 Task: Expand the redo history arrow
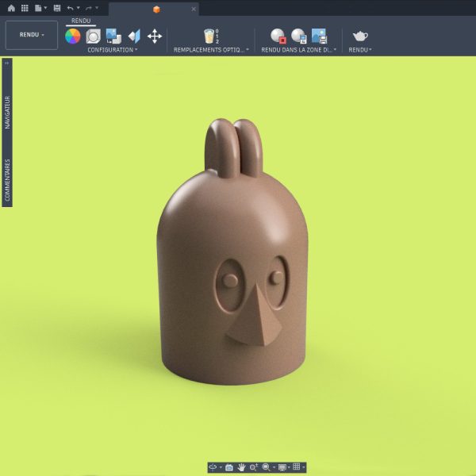[x=97, y=8]
